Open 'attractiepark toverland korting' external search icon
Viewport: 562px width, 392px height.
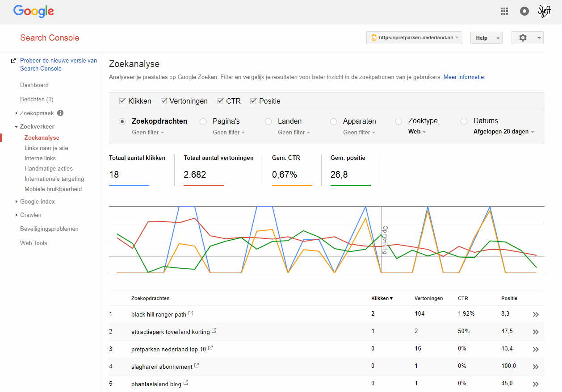click(x=214, y=331)
